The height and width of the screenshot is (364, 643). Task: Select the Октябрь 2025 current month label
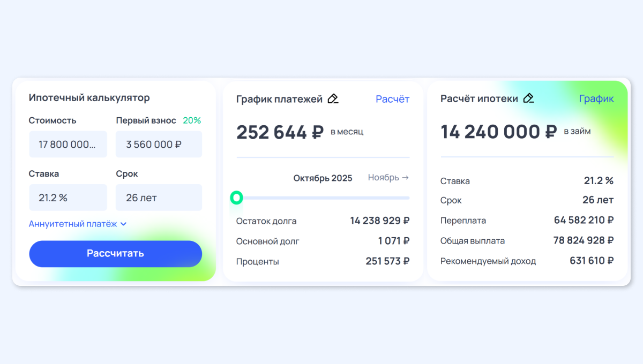[323, 178]
